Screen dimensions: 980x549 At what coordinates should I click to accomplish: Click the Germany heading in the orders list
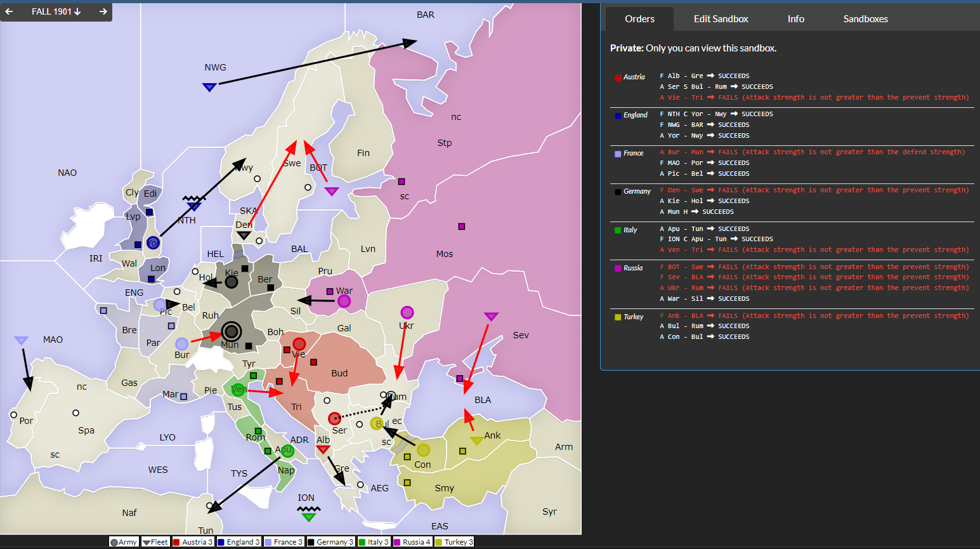pyautogui.click(x=637, y=191)
